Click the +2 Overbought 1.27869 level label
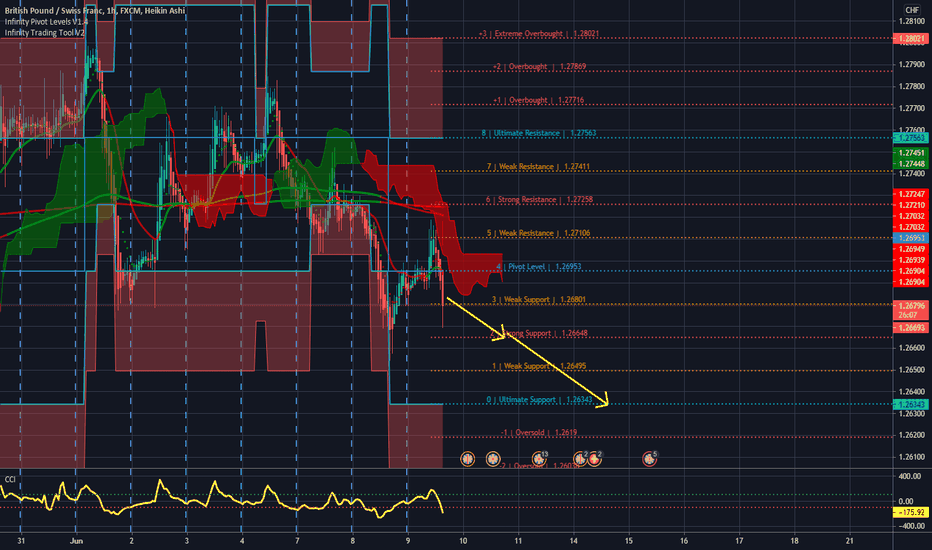This screenshot has width=932, height=550. 540,67
